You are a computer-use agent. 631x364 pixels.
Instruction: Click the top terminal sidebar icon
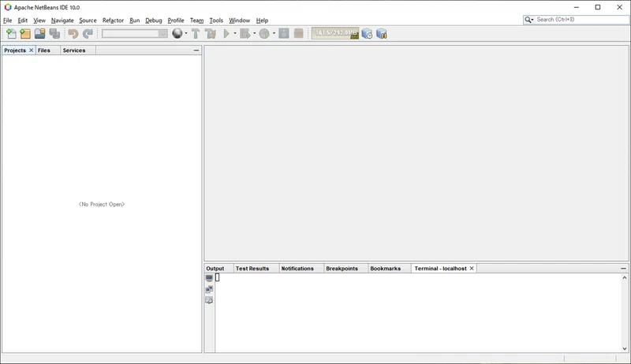click(209, 278)
